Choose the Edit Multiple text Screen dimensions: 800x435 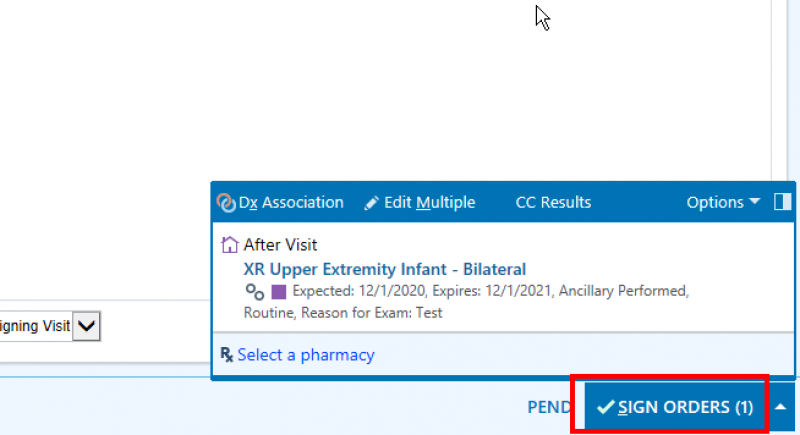coord(430,202)
